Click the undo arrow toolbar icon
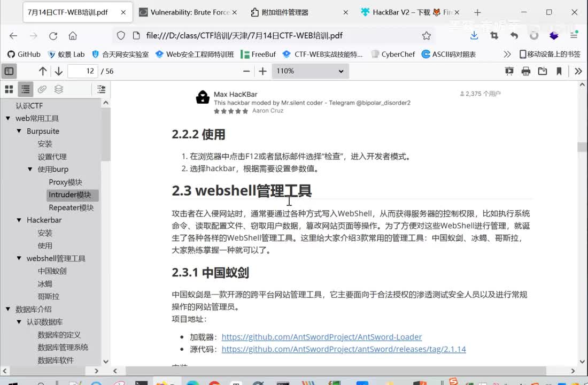The height and width of the screenshot is (385, 588). pos(514,36)
